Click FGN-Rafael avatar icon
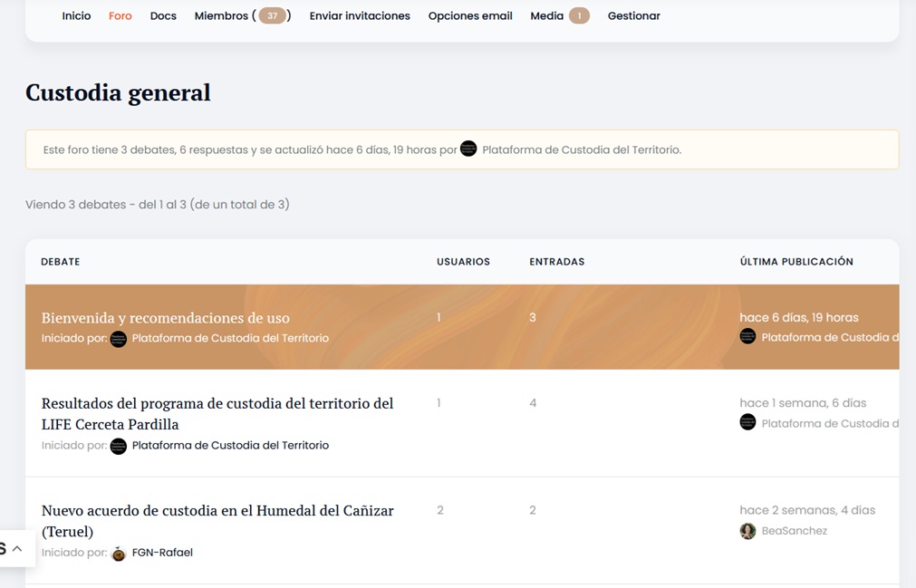 (x=119, y=554)
